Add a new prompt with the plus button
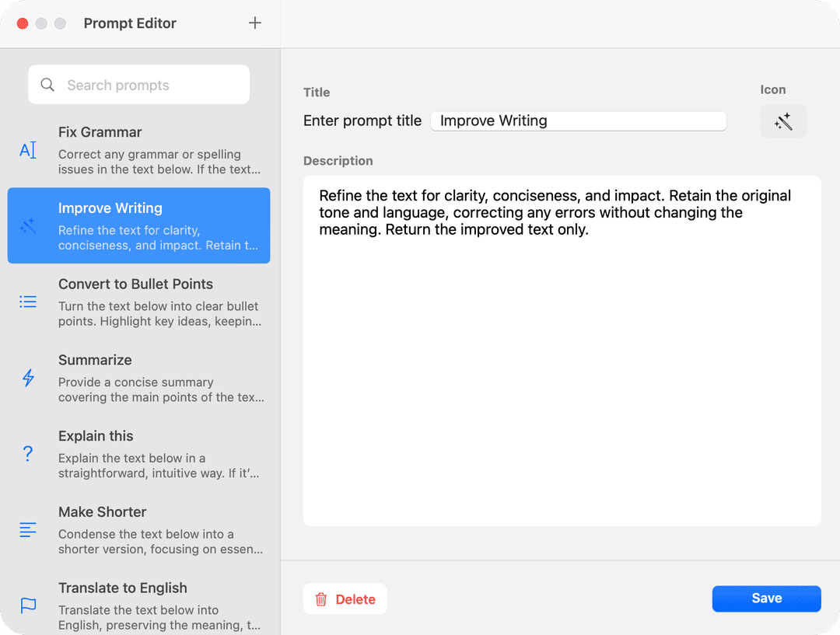The image size is (840, 635). 255,23
